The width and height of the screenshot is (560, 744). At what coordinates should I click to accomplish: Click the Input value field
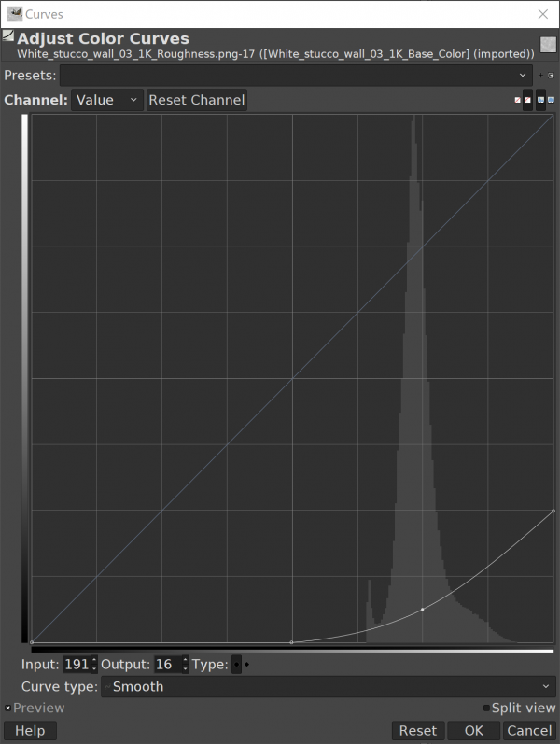pyautogui.click(x=76, y=665)
